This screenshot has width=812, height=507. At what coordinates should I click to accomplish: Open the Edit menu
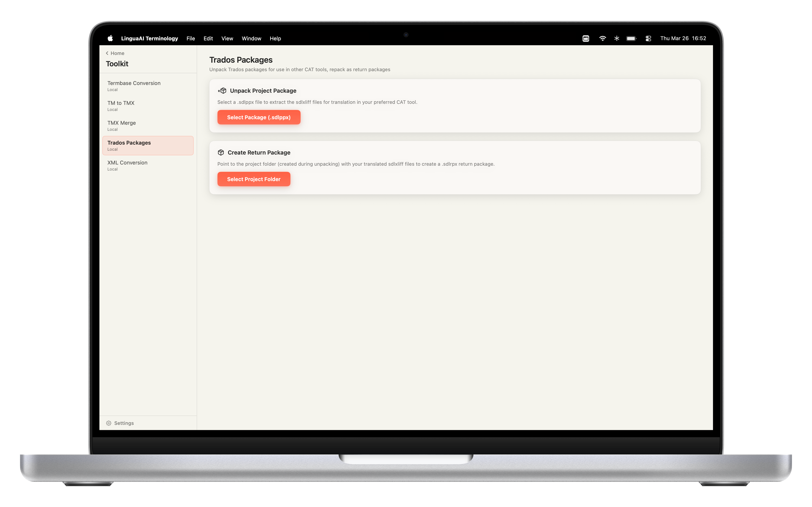(208, 38)
